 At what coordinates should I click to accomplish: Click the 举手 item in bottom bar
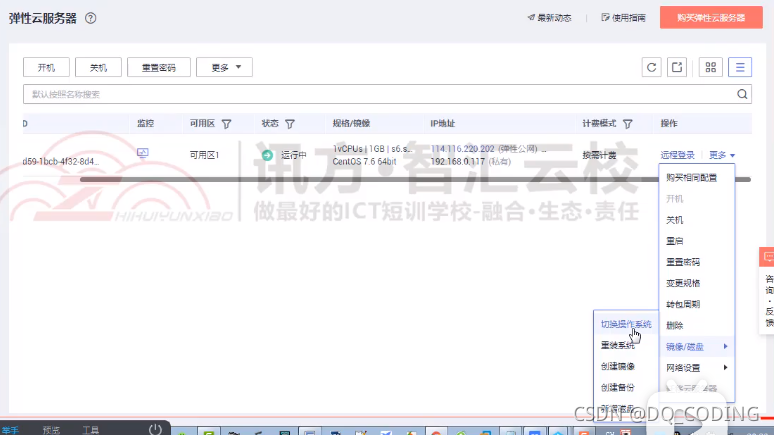coord(10,430)
